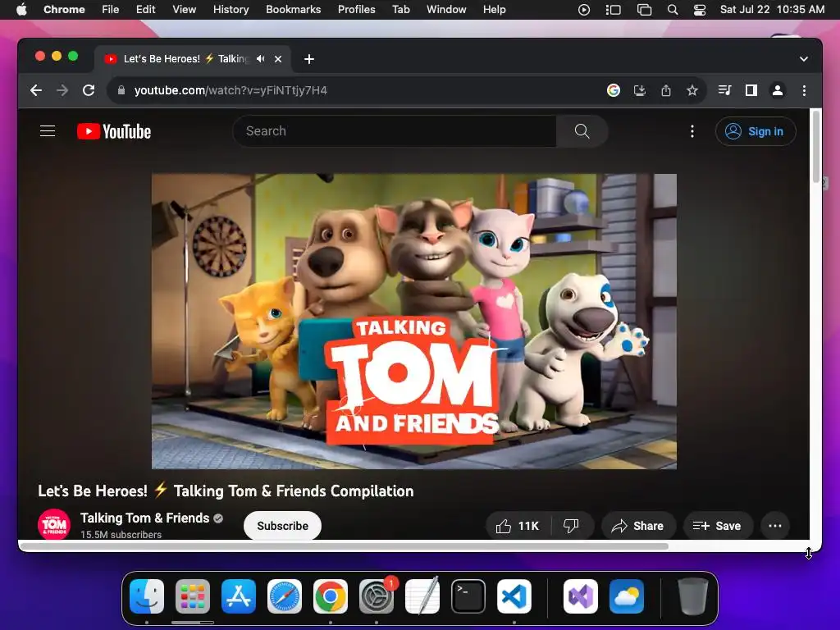Expand the tab search chevron

coord(804,59)
